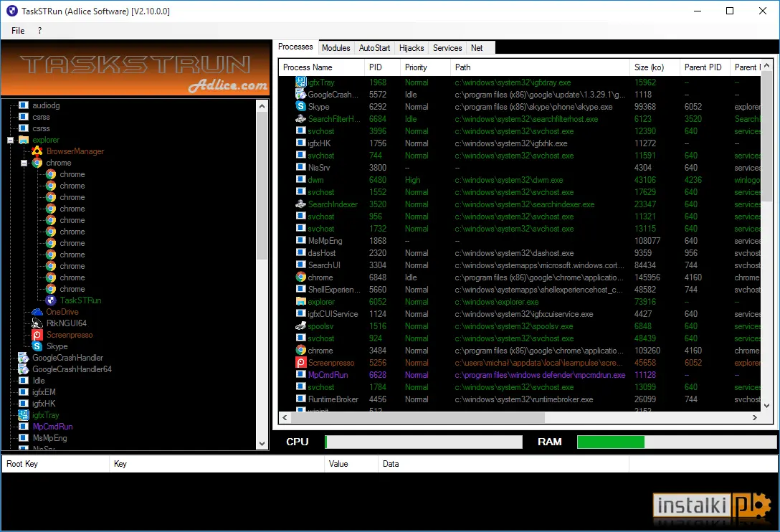Collapse the explorer tree node
780x532 pixels.
tap(10, 140)
